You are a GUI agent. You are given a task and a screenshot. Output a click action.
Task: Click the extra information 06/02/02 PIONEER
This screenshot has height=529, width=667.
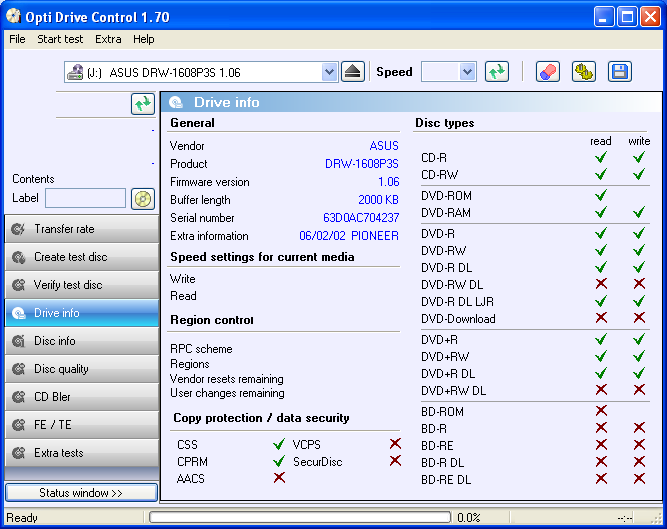[349, 236]
